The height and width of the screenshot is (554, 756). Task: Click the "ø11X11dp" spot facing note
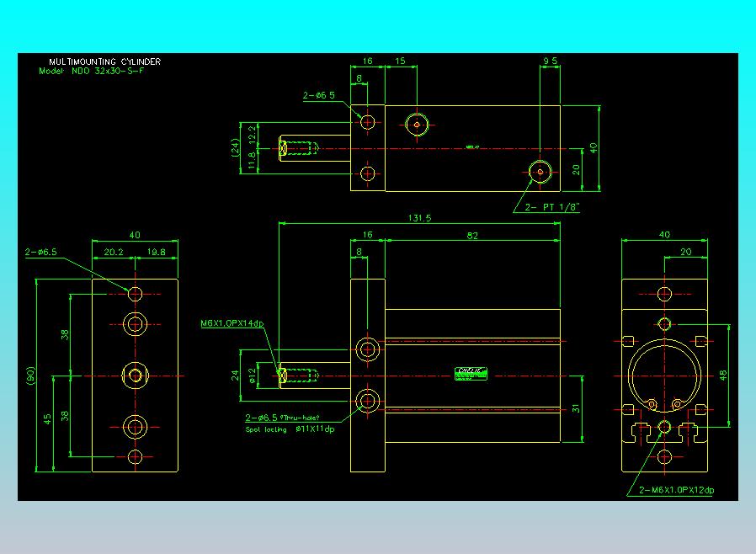[315, 429]
